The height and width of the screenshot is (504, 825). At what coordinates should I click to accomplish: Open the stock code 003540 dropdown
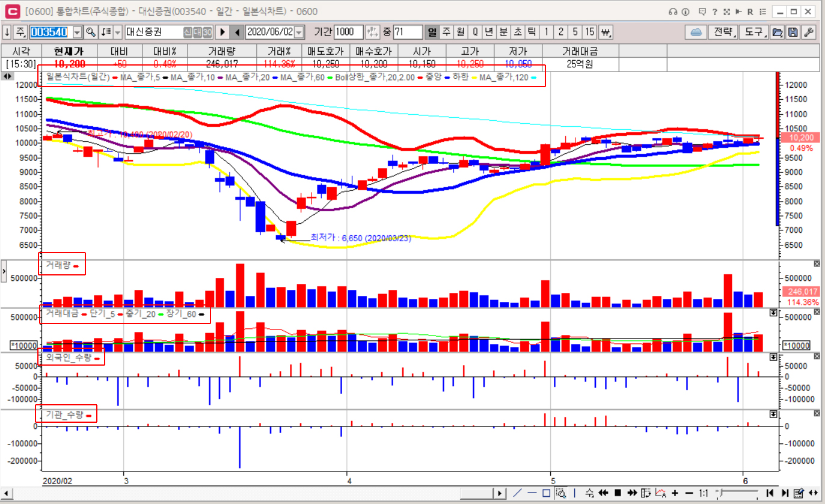78,32
